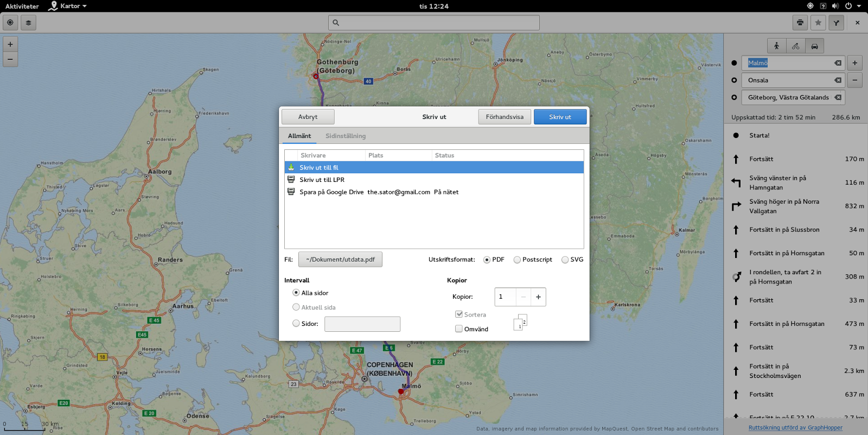Click the volume icon in top bar
868x435 pixels.
835,6
